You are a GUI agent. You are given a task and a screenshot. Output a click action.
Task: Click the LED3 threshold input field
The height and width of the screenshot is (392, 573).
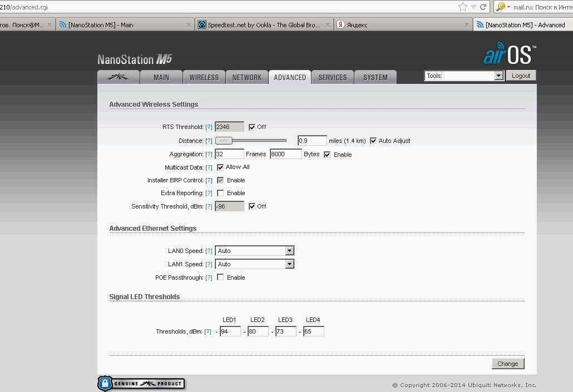(x=286, y=331)
